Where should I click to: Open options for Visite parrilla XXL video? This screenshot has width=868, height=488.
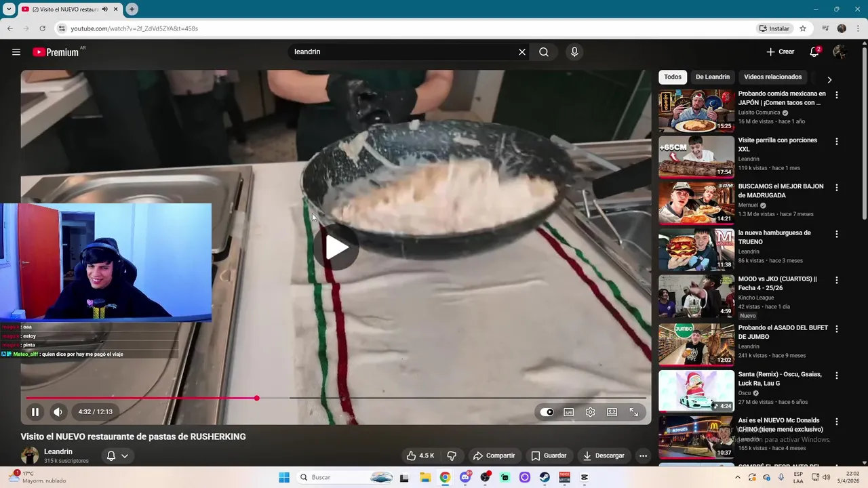tap(836, 142)
